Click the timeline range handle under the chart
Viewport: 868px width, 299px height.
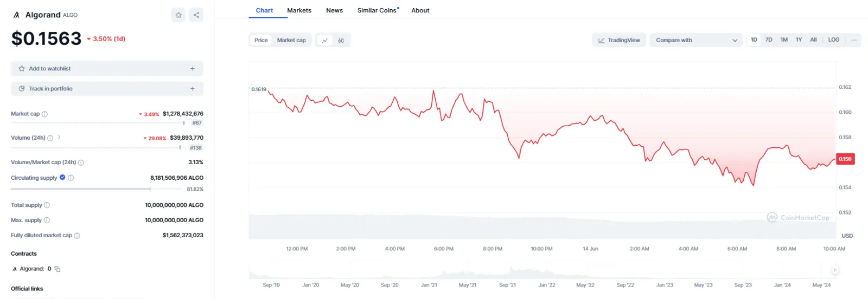[x=835, y=270]
